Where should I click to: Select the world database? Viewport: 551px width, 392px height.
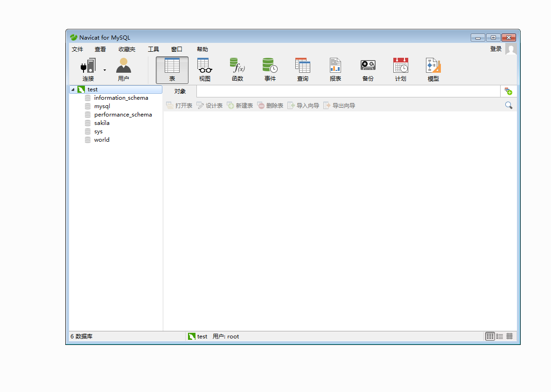pyautogui.click(x=102, y=140)
